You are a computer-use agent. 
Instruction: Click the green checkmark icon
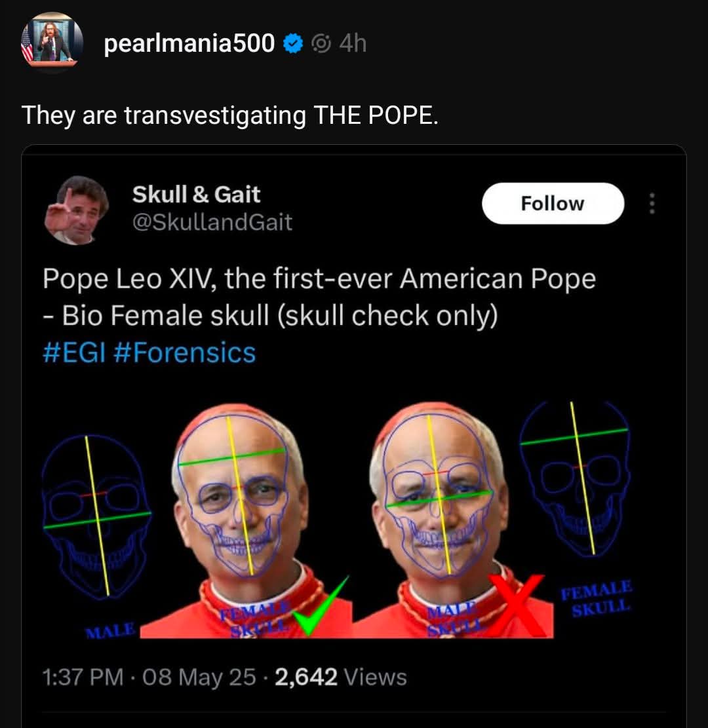(x=321, y=606)
